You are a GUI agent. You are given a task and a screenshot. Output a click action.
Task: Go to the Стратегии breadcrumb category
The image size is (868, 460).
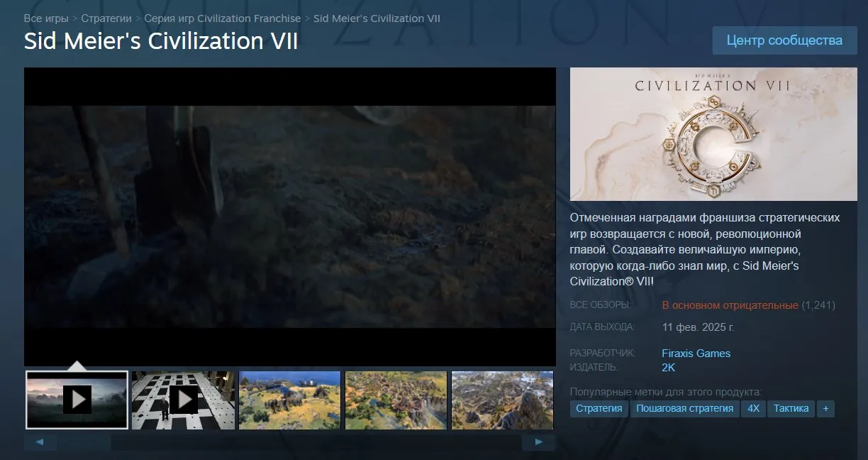[106, 18]
